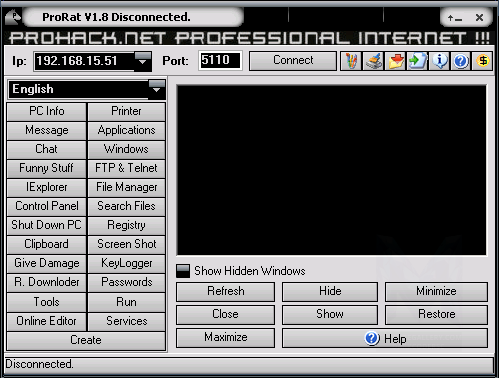Click the gold dollar sign icon

(x=482, y=61)
